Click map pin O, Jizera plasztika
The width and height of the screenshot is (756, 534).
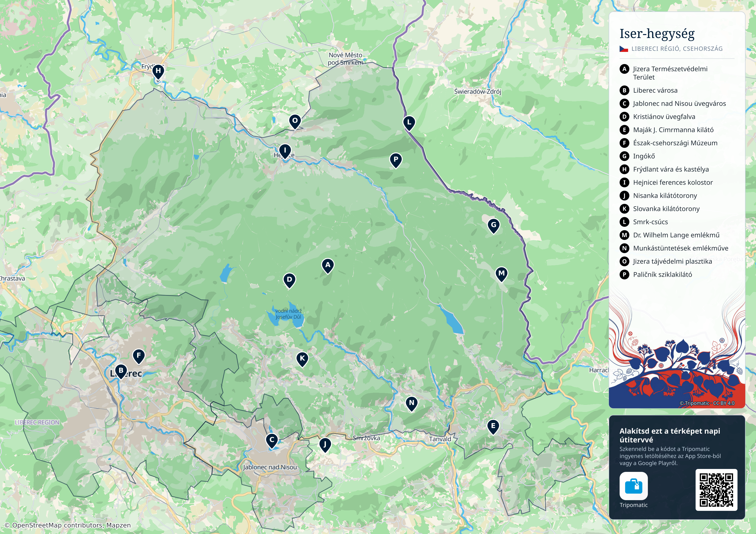point(295,122)
